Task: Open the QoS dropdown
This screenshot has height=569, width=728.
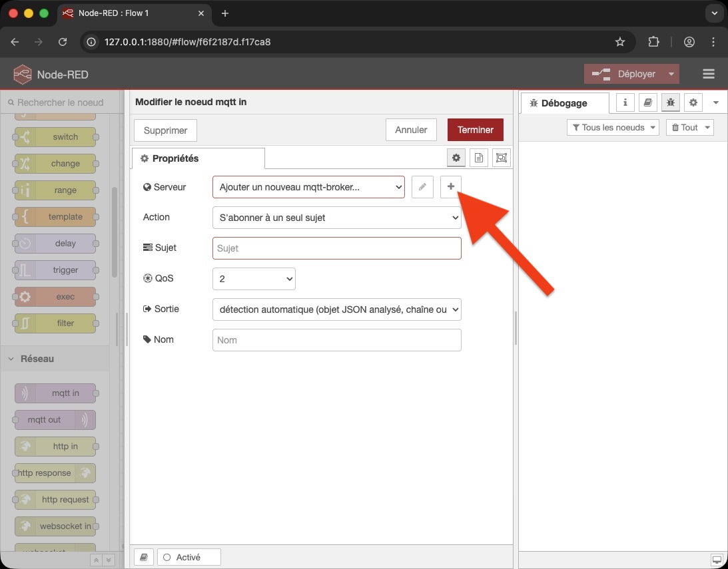Action: click(254, 278)
